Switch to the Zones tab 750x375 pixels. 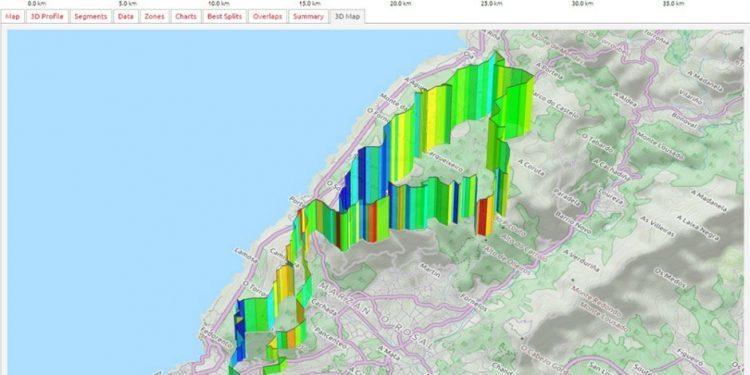[154, 16]
